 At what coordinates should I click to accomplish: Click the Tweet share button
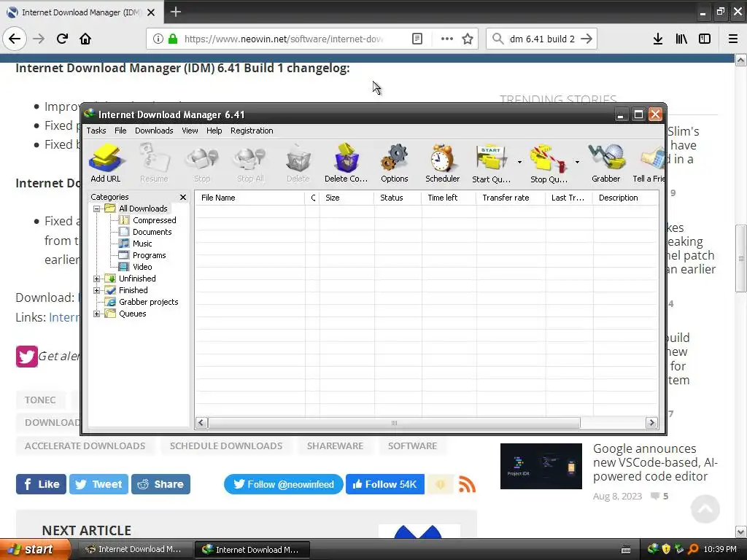(x=98, y=484)
